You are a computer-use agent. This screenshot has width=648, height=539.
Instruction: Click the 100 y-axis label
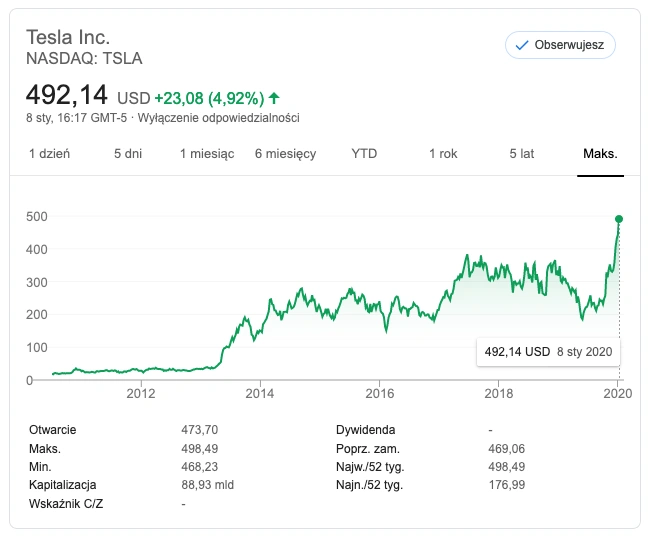pos(37,347)
